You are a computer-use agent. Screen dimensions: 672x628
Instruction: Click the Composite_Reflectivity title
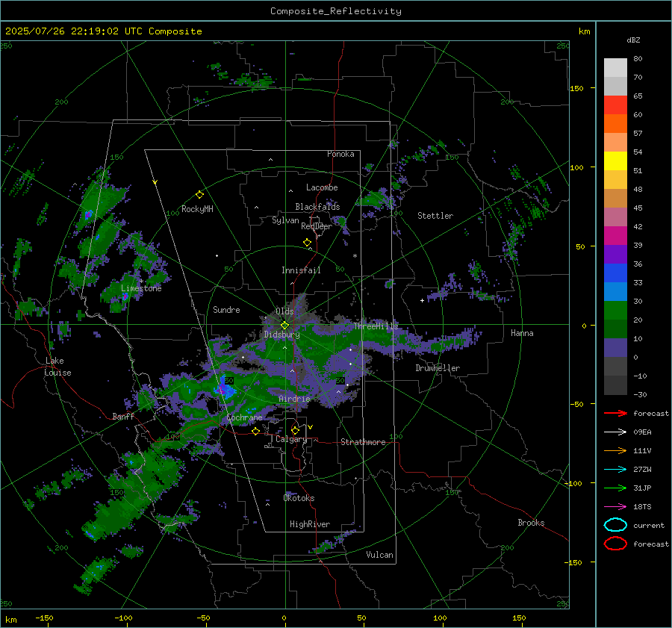335,11
